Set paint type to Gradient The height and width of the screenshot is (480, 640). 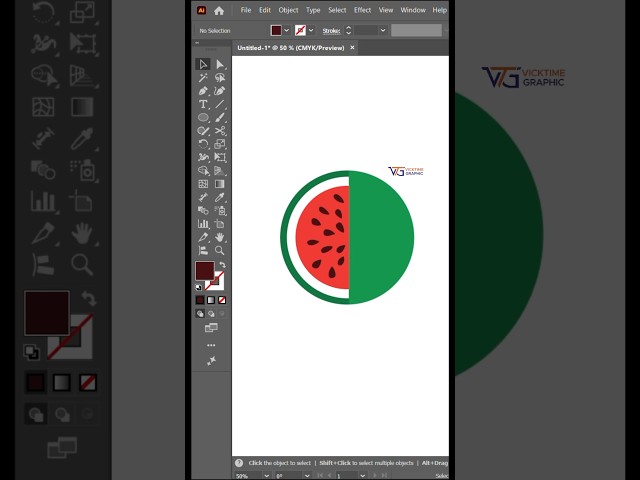(211, 300)
